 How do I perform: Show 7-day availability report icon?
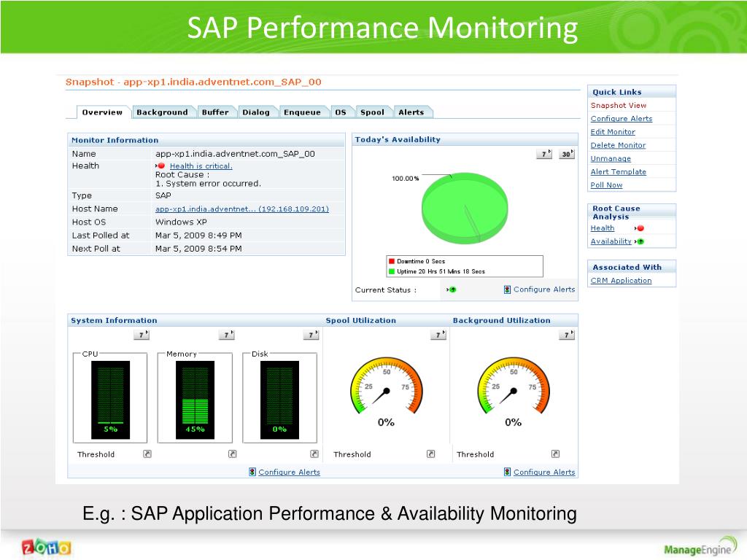(544, 154)
